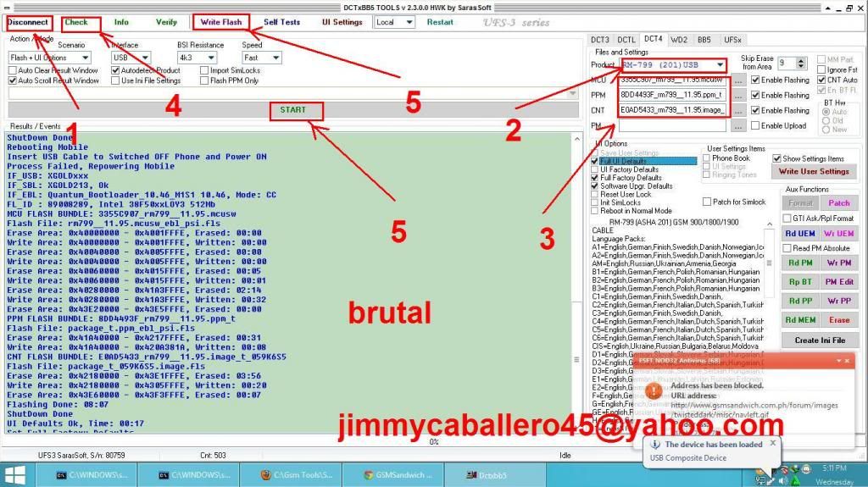Enable Flash PPM Only
The image size is (868, 487).
click(x=204, y=80)
